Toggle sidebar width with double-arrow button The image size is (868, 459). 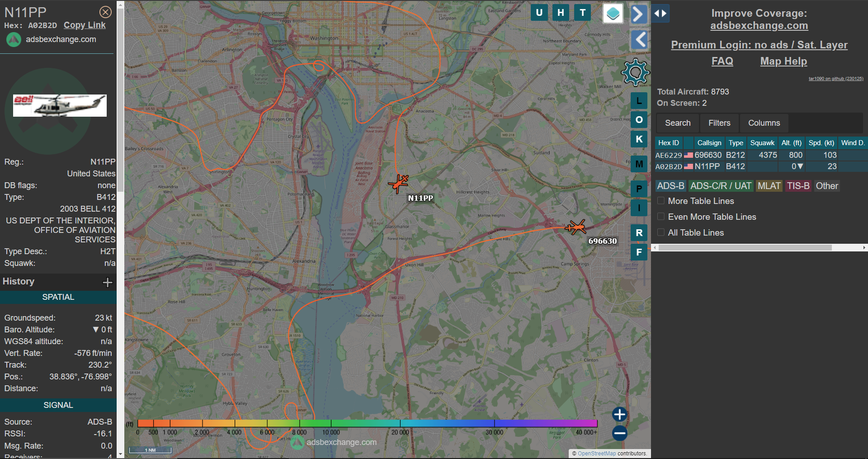(660, 13)
